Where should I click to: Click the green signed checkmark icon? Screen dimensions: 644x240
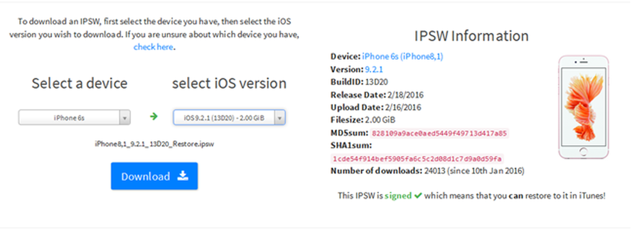point(418,196)
